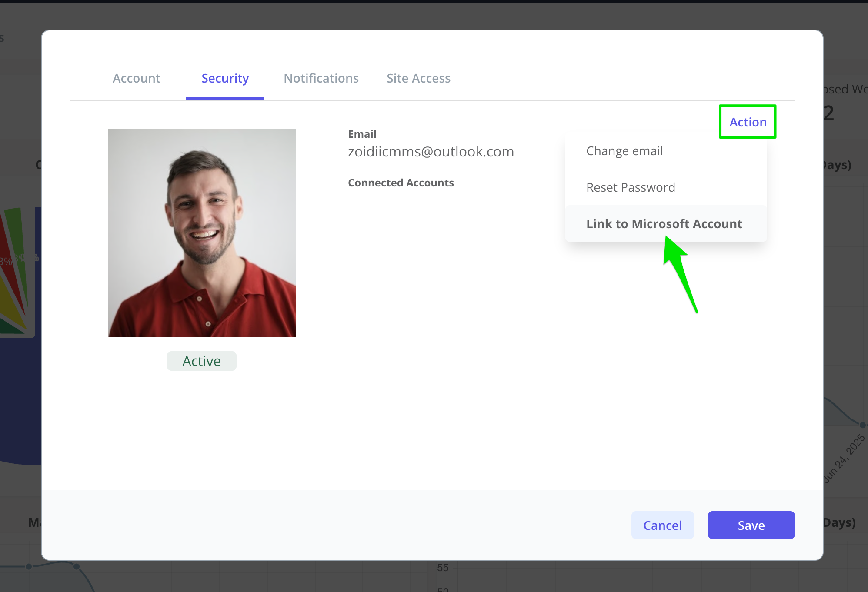Screen dimensions: 868x592
Task: Click the user profile photo
Action: coord(202,233)
